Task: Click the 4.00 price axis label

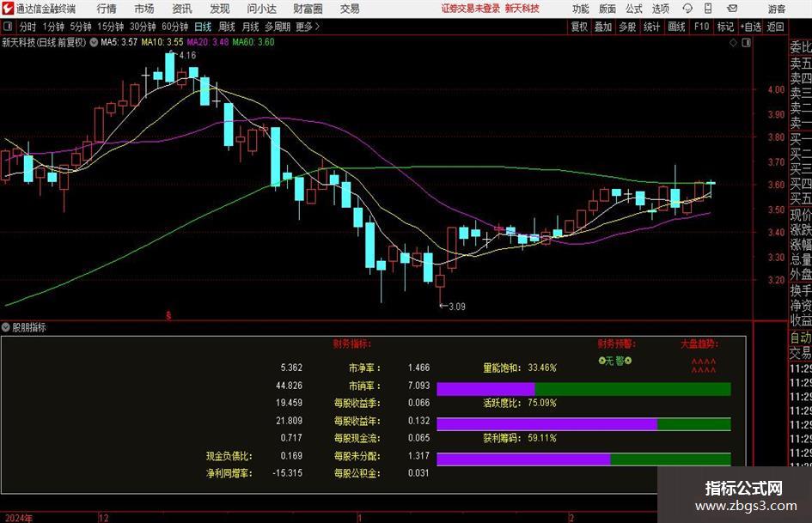Action: 776,89
